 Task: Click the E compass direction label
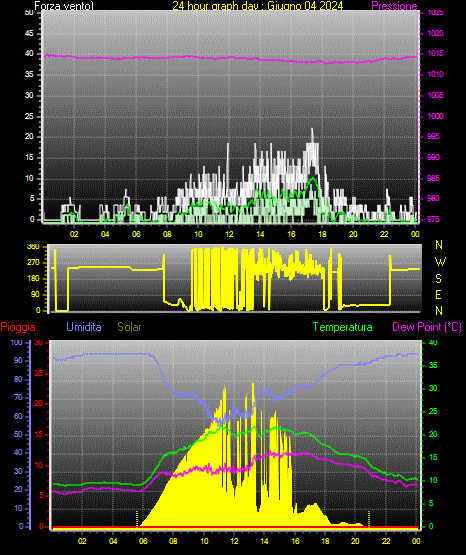point(438,294)
